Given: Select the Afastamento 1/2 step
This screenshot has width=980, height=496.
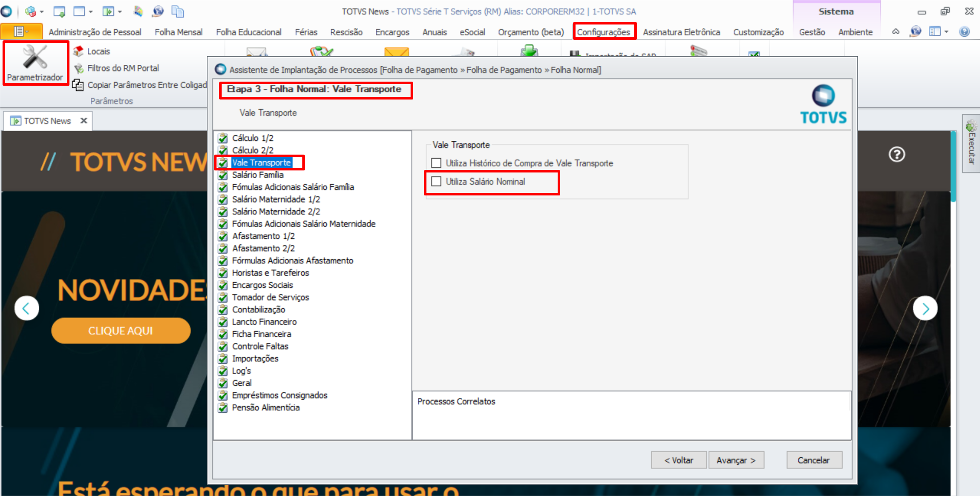Looking at the screenshot, I should point(263,236).
